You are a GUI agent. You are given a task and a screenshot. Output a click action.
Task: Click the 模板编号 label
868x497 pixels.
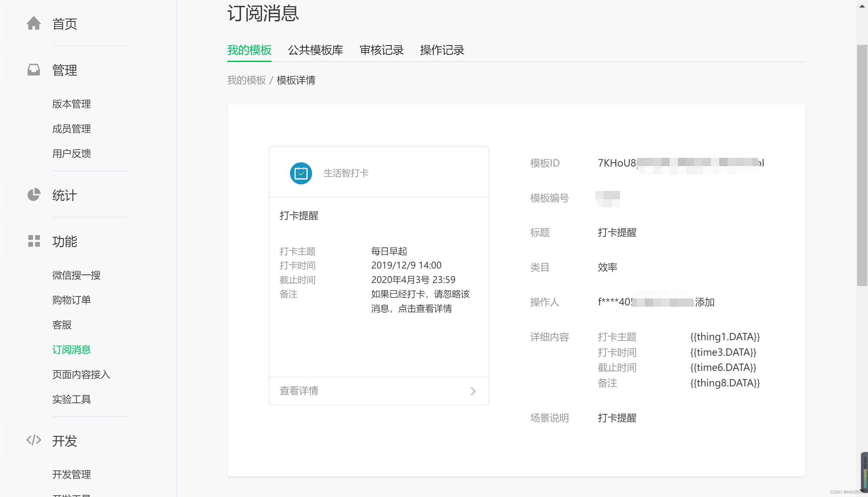click(x=549, y=198)
